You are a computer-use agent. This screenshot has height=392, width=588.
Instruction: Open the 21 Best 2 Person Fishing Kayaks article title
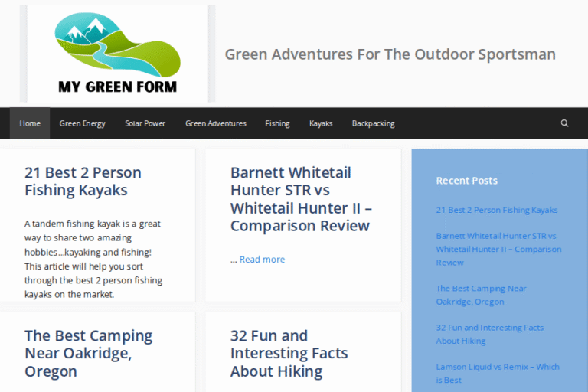(83, 181)
